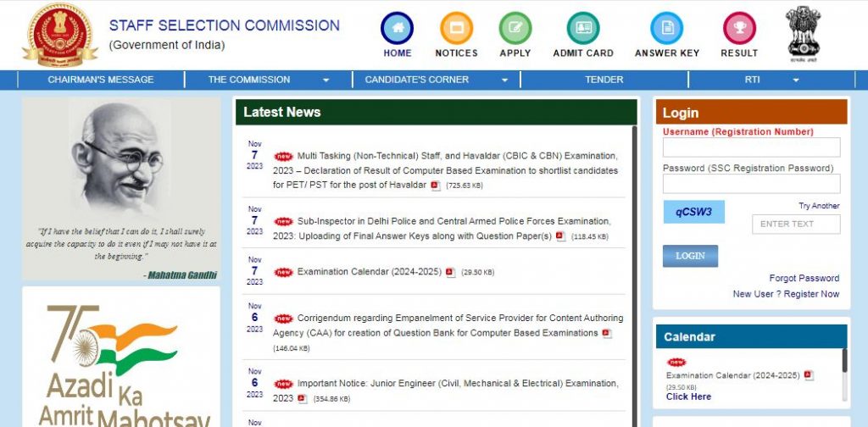Screen dimensions: 868x427
Task: Click the APPLY pencil icon
Action: [515, 29]
